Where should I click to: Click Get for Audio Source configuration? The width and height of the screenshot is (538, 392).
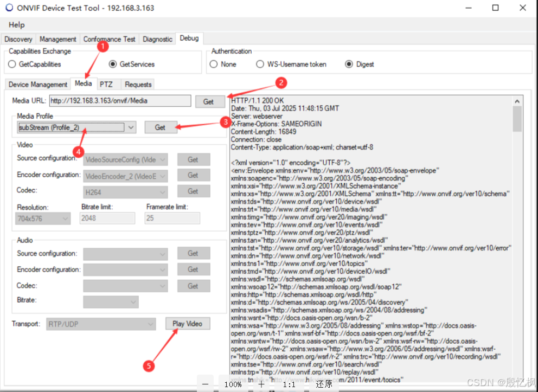pyautogui.click(x=193, y=253)
